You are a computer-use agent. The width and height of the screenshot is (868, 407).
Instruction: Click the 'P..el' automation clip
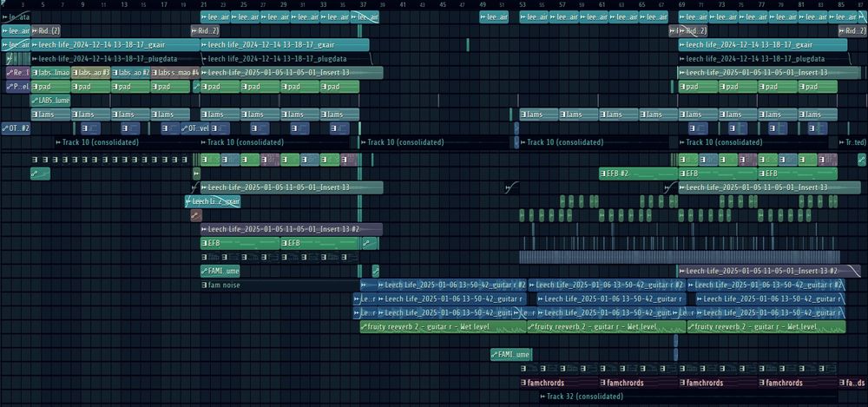17,87
